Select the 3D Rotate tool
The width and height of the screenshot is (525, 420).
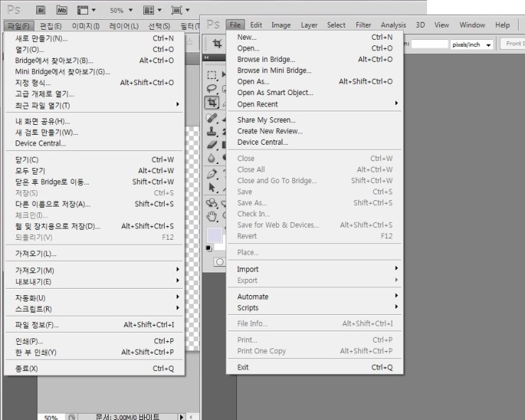pos(211,203)
